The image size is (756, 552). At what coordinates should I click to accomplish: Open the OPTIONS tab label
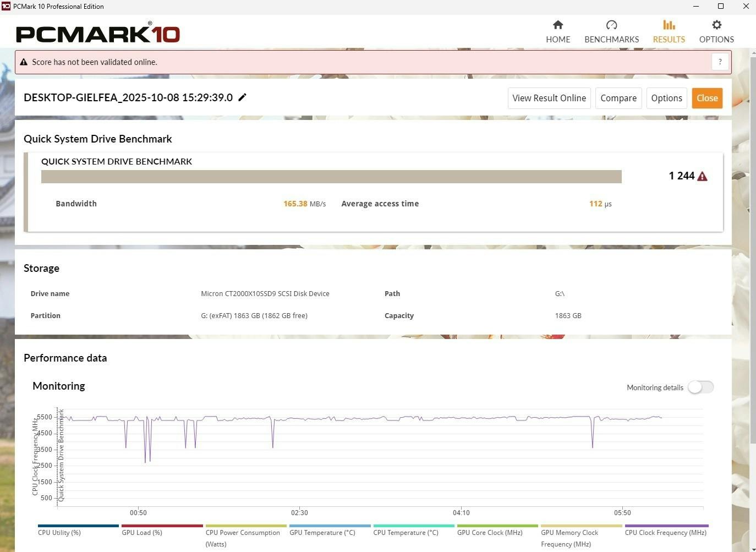tap(716, 40)
